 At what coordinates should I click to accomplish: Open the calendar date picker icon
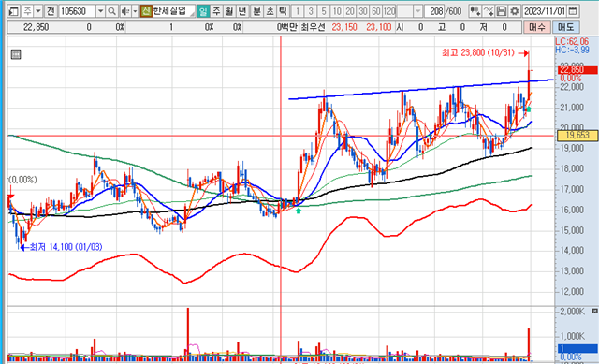(573, 11)
